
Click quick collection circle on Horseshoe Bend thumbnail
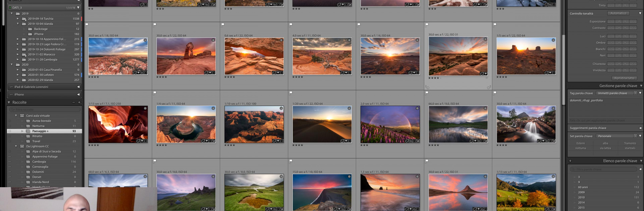pos(213,109)
